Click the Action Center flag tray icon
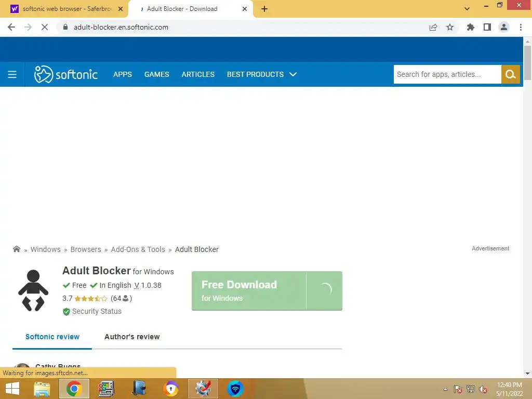This screenshot has width=532, height=399. [x=458, y=389]
